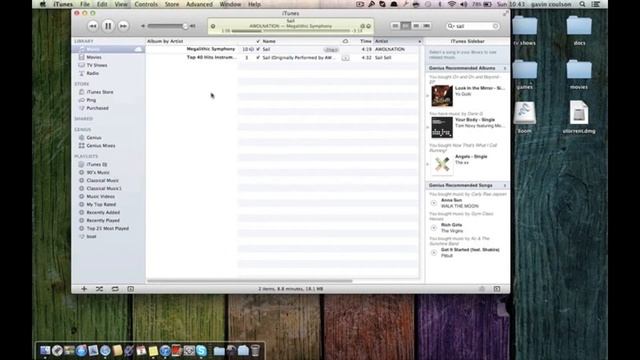Screen dimensions: 640x360
Task: Expand Genius Recommended Albums arrow
Action: (x=505, y=69)
